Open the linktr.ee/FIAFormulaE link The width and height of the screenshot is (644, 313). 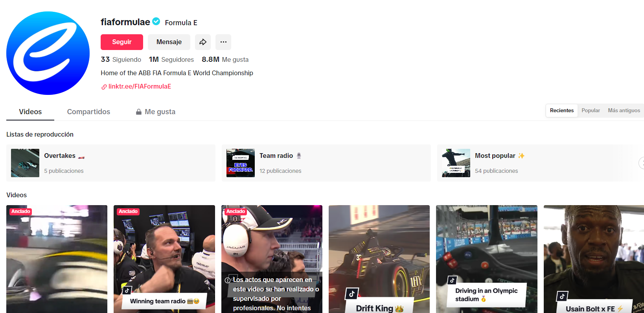coord(140,87)
